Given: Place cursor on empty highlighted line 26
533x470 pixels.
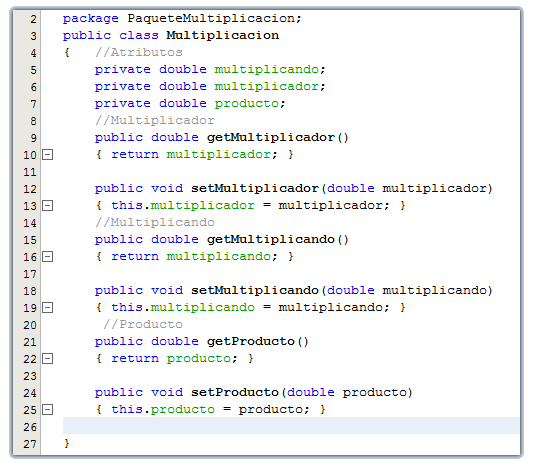Looking at the screenshot, I should point(291,425).
